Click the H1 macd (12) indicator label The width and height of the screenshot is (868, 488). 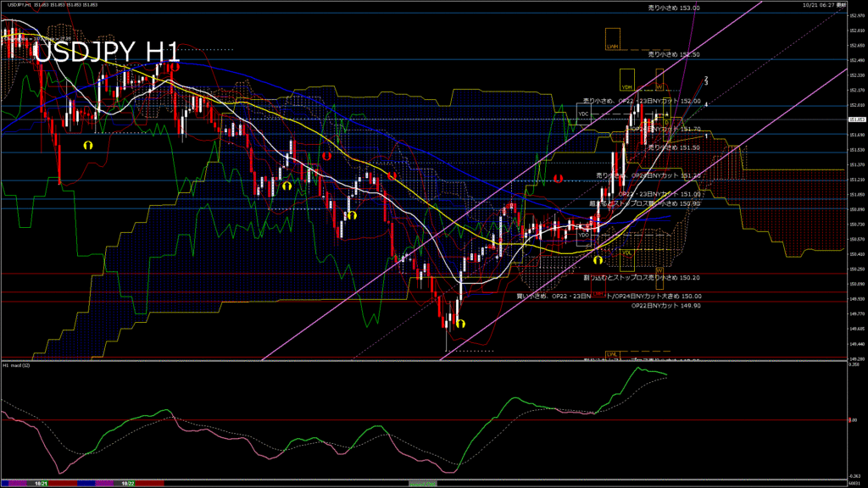point(17,365)
